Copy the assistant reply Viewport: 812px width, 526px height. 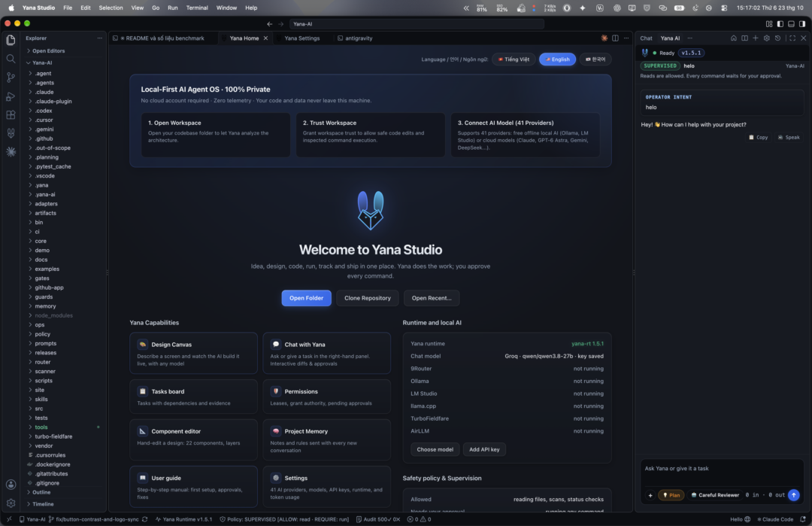coord(758,137)
